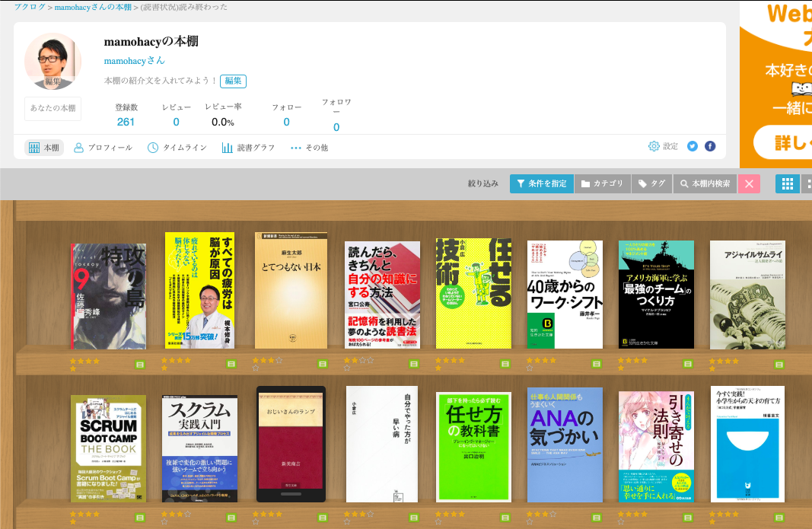Open memo icon under おじいさんのランプ
The image size is (812, 529).
click(x=322, y=518)
